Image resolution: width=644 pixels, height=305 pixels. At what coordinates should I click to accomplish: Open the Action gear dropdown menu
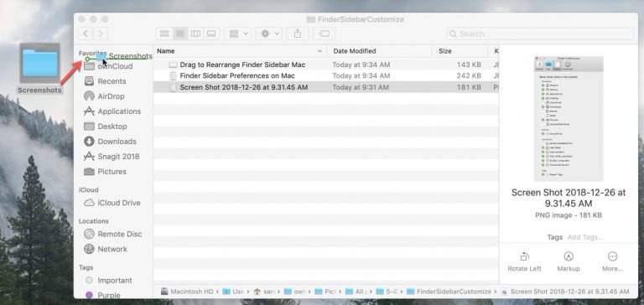[268, 34]
